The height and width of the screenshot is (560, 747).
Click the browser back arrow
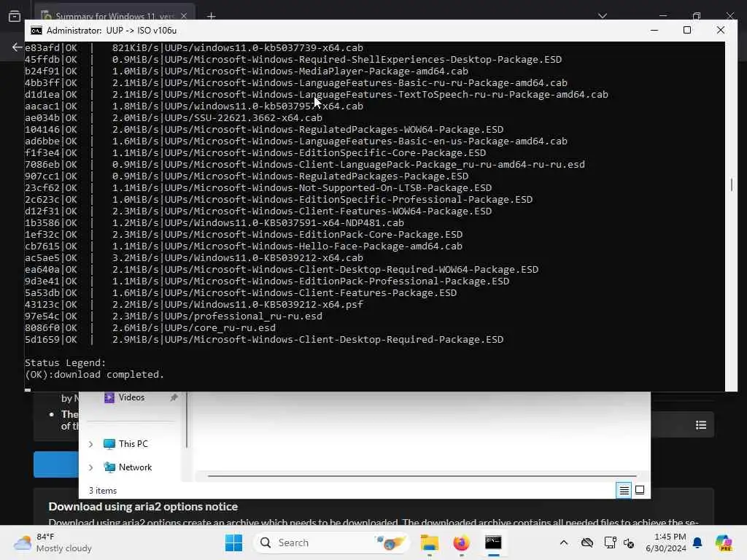pos(17,47)
